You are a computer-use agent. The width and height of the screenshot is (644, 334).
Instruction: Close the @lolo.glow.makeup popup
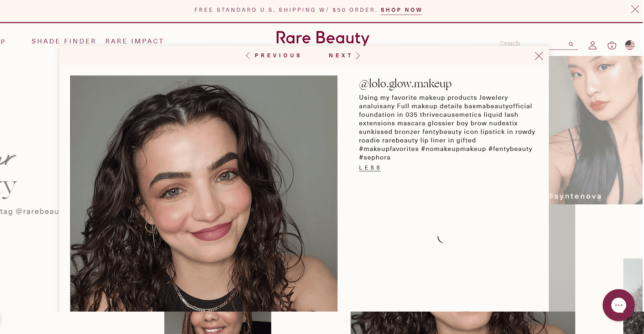[539, 56]
